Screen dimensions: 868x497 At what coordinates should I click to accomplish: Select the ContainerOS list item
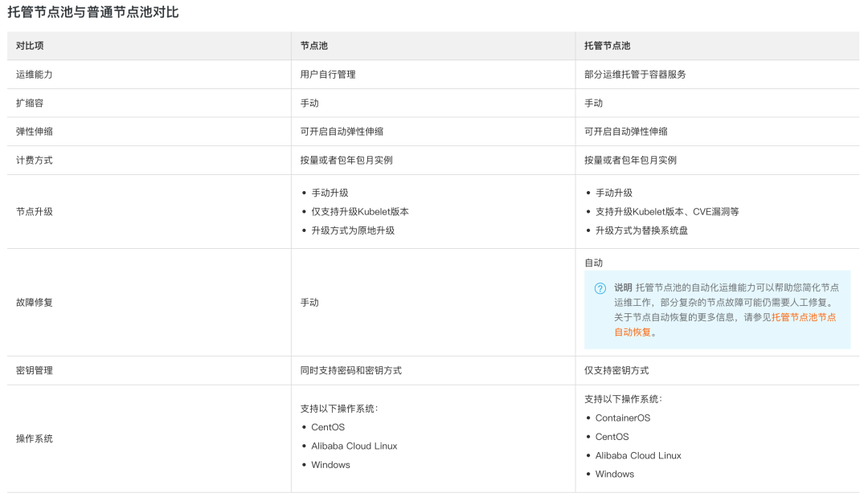point(622,418)
